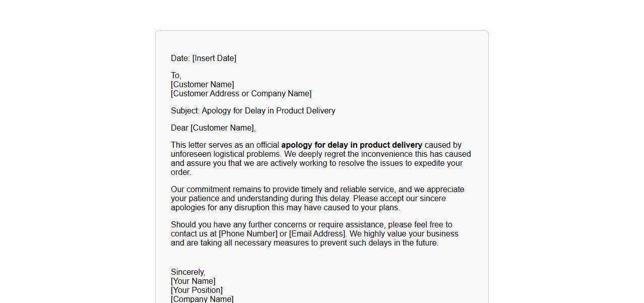Viewport: 644px width, 303px height.
Task: Click the 'To,' salutation line
Action: 176,76
